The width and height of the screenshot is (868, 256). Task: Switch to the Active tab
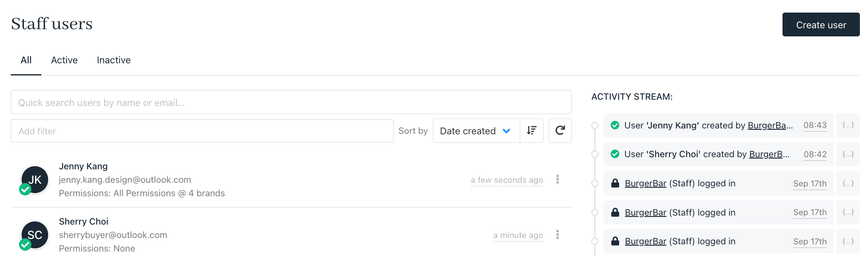(x=64, y=60)
